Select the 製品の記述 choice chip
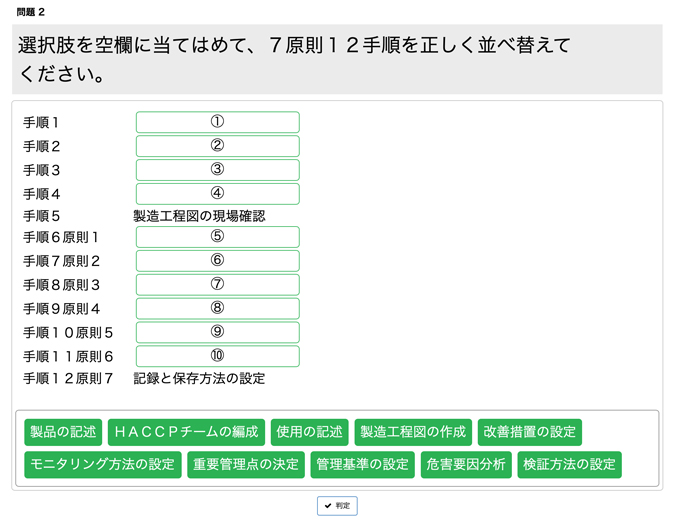The width and height of the screenshot is (675, 525). coord(63,432)
